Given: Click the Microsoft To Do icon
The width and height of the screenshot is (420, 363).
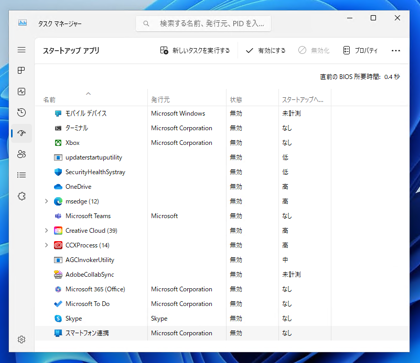Looking at the screenshot, I should click(x=58, y=304).
